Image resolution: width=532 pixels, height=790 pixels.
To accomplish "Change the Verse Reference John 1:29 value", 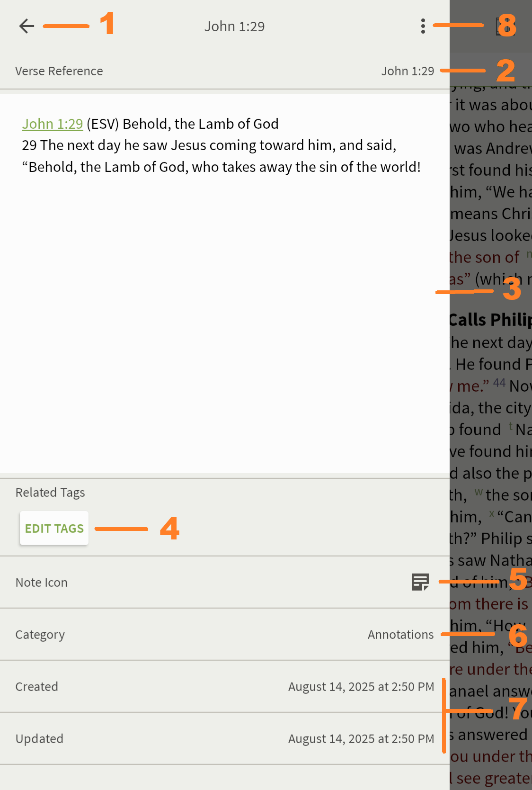I will coord(408,71).
